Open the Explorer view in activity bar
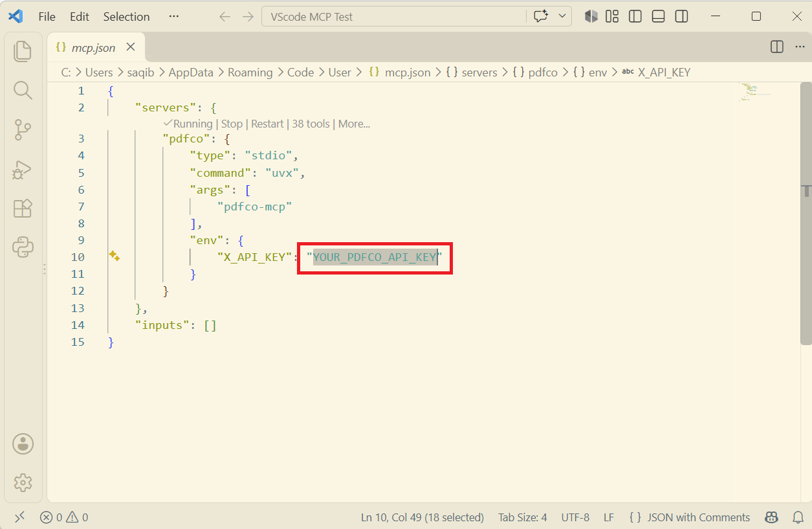 [x=23, y=51]
